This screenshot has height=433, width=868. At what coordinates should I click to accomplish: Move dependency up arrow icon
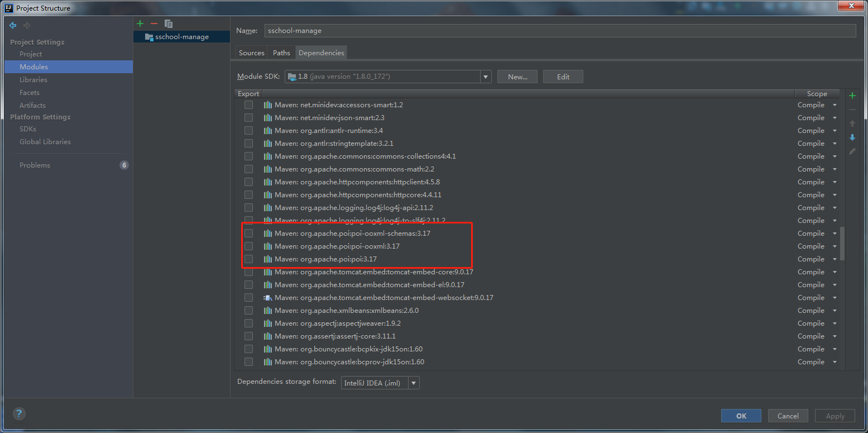pos(852,123)
